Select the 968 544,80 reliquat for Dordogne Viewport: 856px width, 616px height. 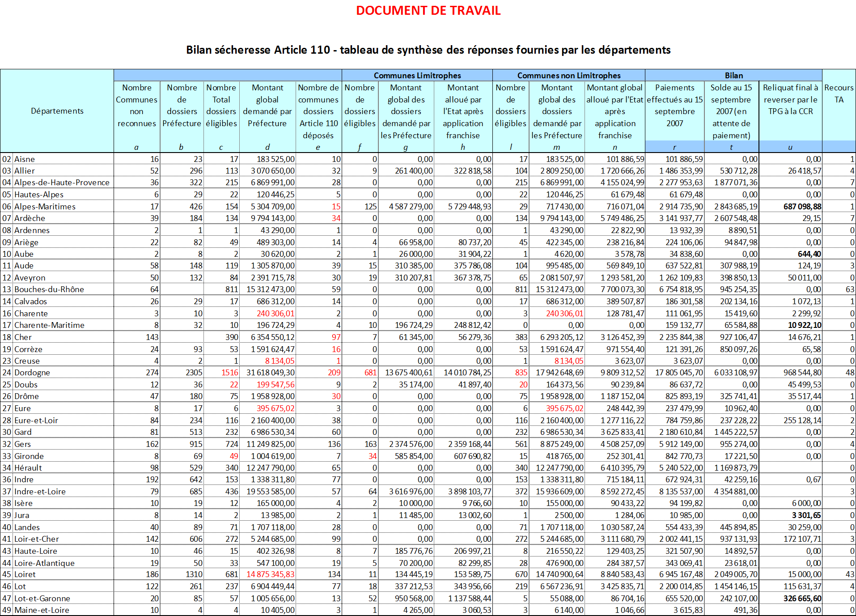tap(802, 373)
